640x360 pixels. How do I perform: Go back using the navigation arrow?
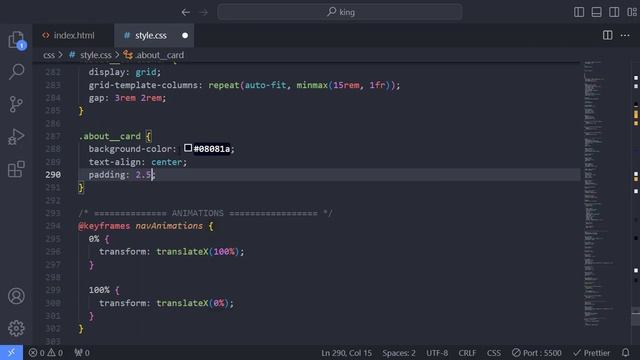pos(186,12)
